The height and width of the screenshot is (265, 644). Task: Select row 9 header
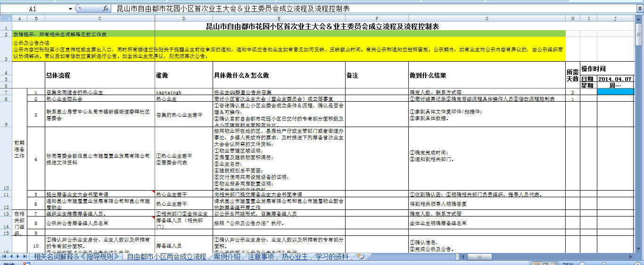click(6, 114)
